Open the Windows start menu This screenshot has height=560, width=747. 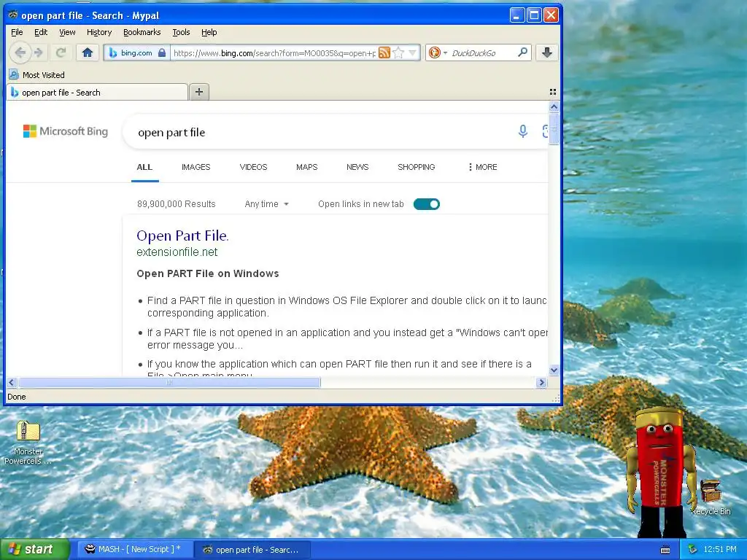[34, 549]
